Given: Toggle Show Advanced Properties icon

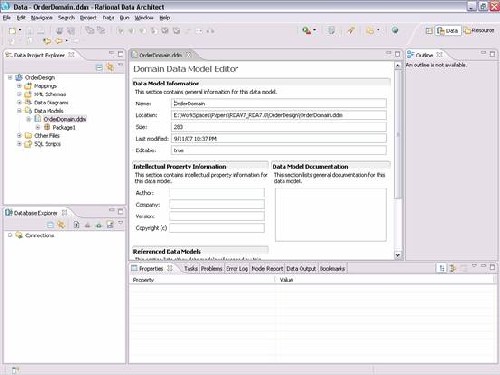Looking at the screenshot, I should (x=453, y=268).
